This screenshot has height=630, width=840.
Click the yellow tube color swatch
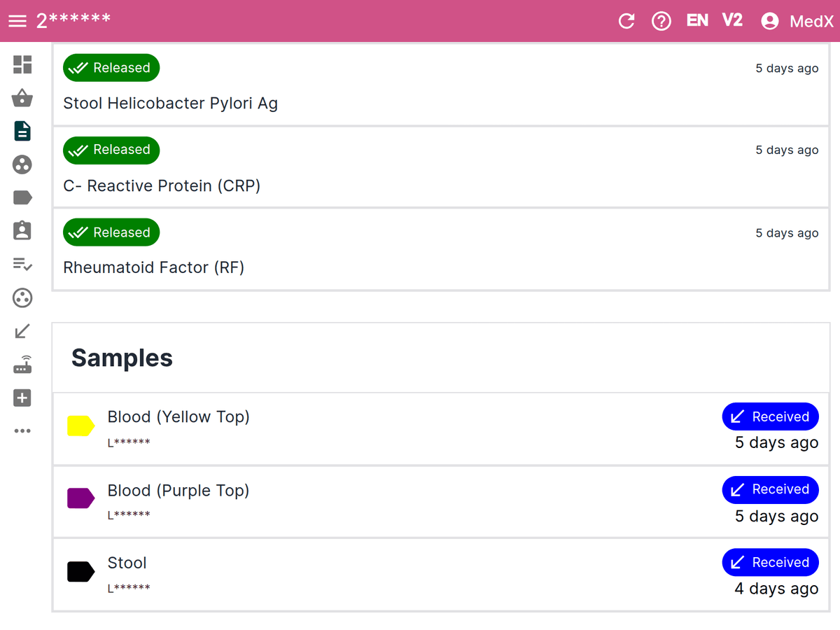[x=80, y=425]
